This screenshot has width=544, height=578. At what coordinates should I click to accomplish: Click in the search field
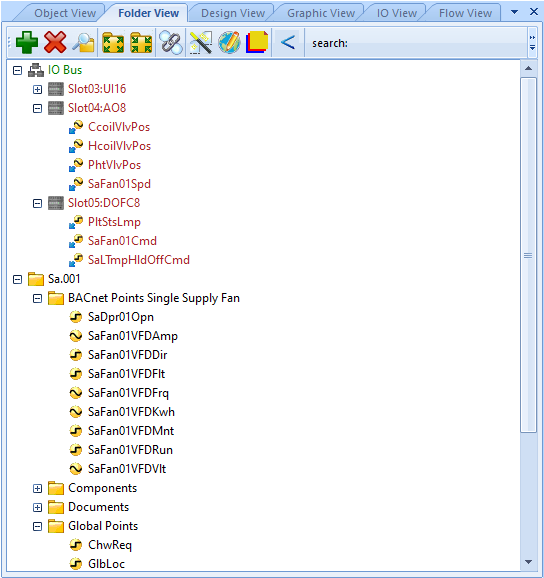tap(437, 43)
